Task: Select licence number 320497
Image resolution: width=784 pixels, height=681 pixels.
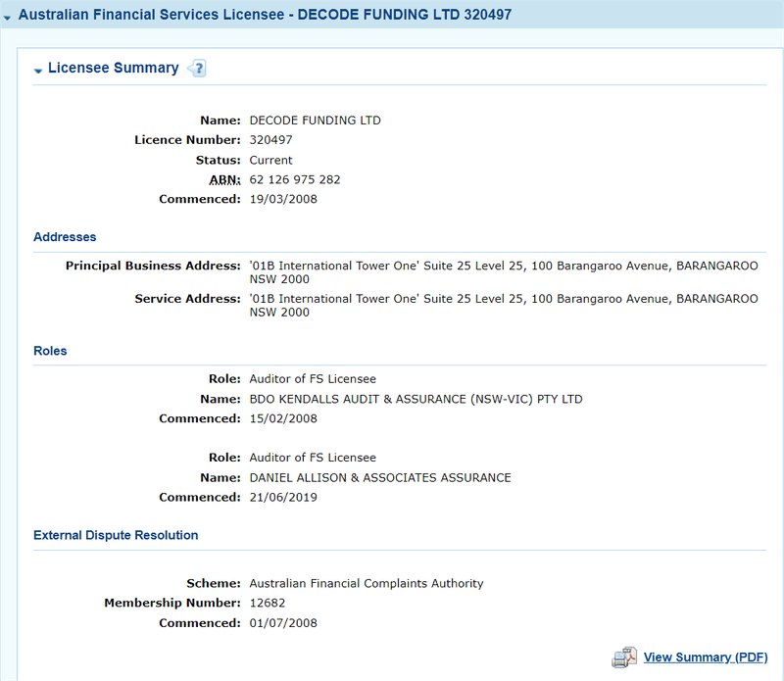Action: [x=271, y=140]
